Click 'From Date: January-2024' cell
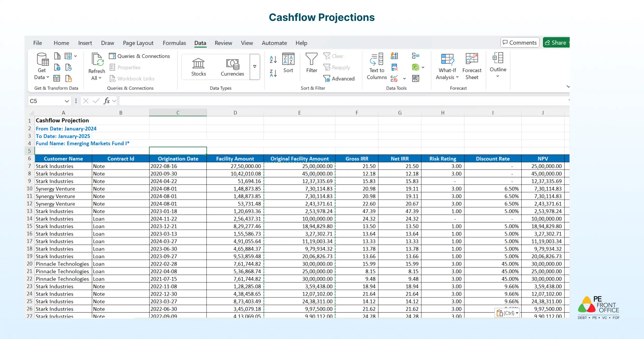 (66, 129)
